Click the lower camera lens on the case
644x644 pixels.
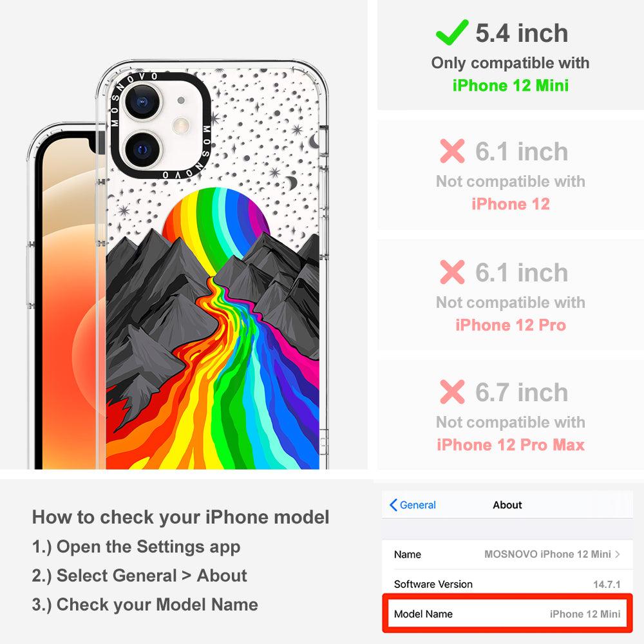[x=141, y=149]
